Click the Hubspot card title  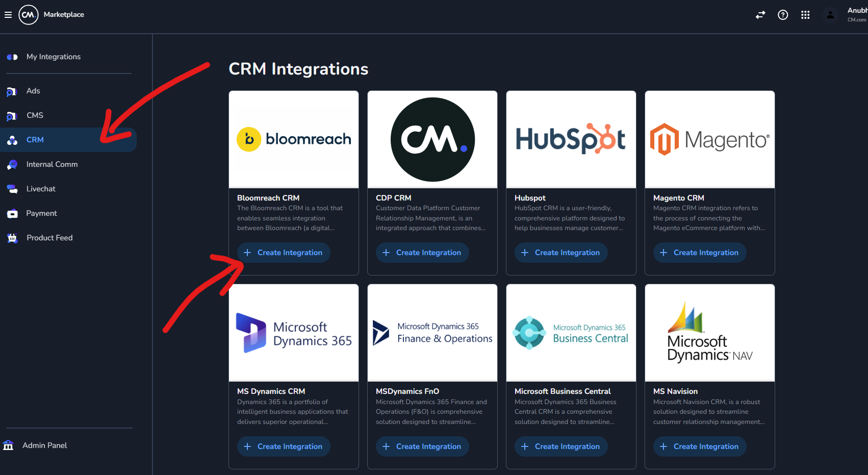pyautogui.click(x=530, y=198)
